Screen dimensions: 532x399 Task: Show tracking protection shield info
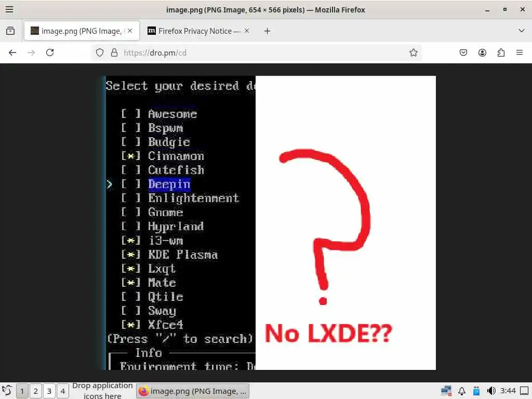(99, 52)
